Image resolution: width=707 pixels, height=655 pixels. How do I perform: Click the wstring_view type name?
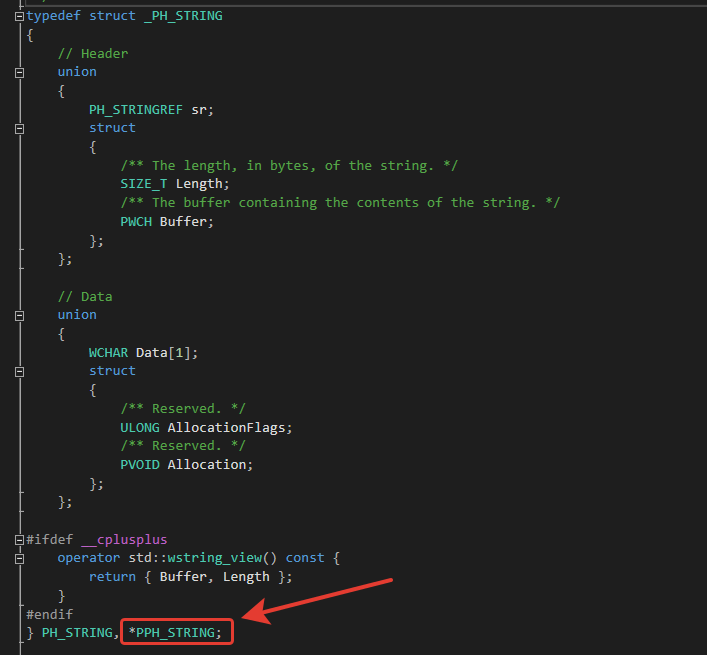[215, 558]
